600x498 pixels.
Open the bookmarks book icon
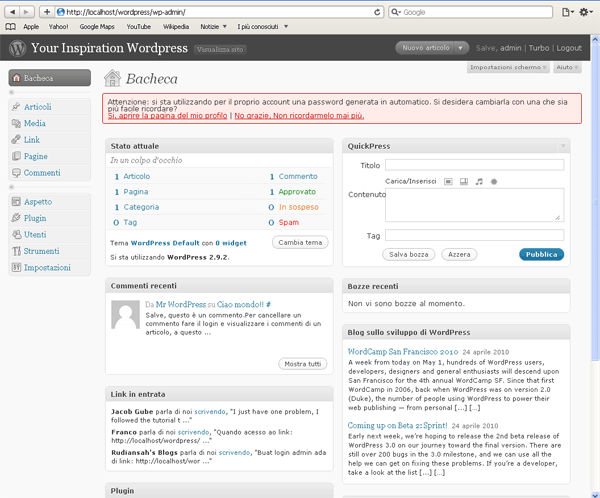tap(11, 26)
